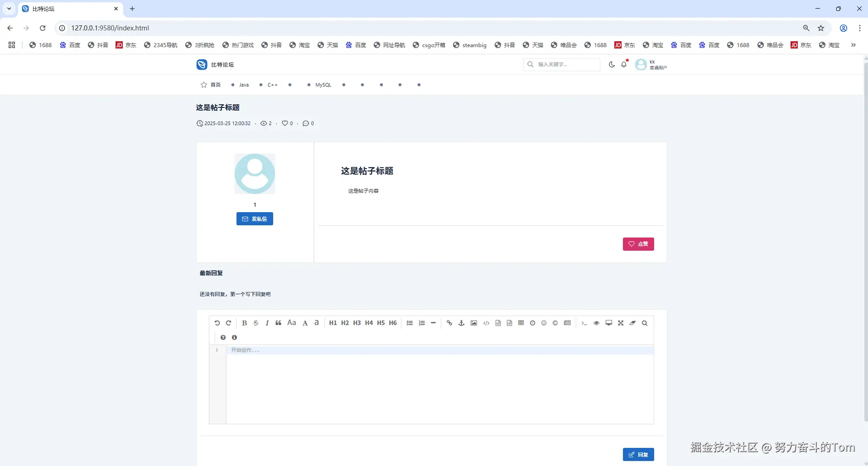Insert an unordered bullet list
Image resolution: width=868 pixels, height=466 pixels.
[410, 323]
